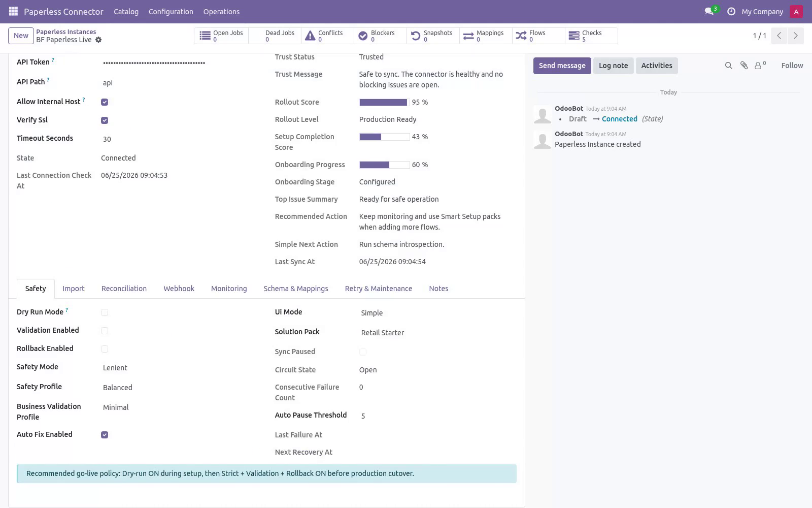Open Business Validation Profile dropdown Minimal
This screenshot has width=812, height=508.
tap(180, 407)
